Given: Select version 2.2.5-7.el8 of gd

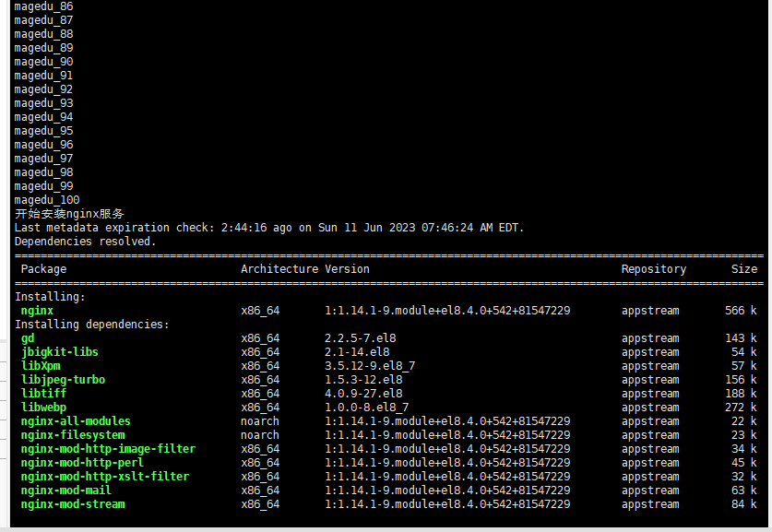Looking at the screenshot, I should coord(361,338).
